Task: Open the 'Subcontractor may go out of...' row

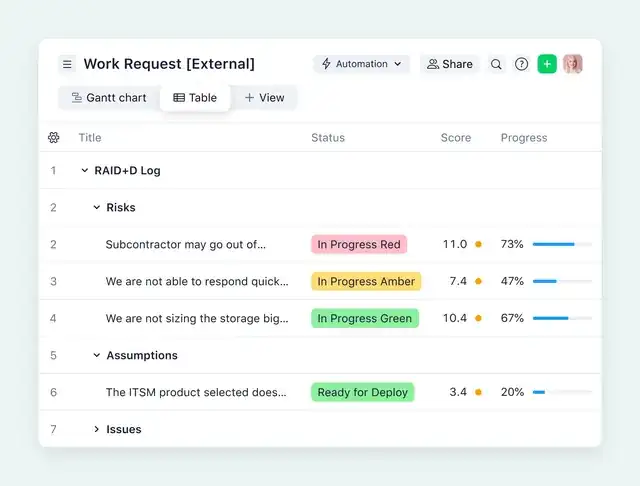Action: tap(186, 244)
